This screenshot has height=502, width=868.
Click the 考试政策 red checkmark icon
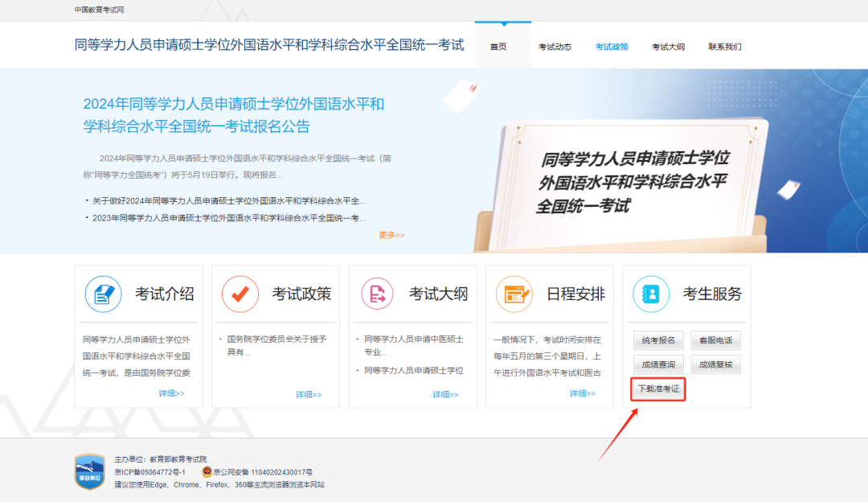coord(239,294)
